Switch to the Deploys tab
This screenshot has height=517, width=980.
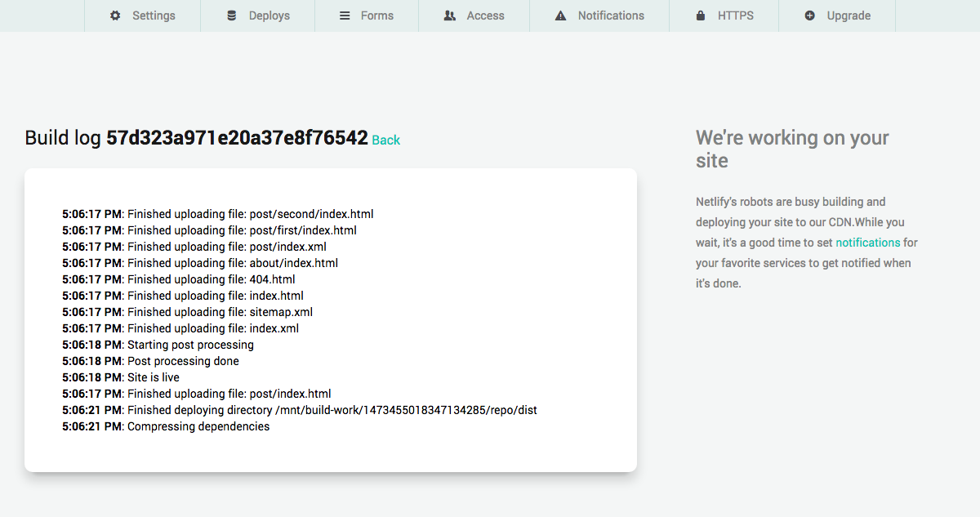click(x=269, y=16)
